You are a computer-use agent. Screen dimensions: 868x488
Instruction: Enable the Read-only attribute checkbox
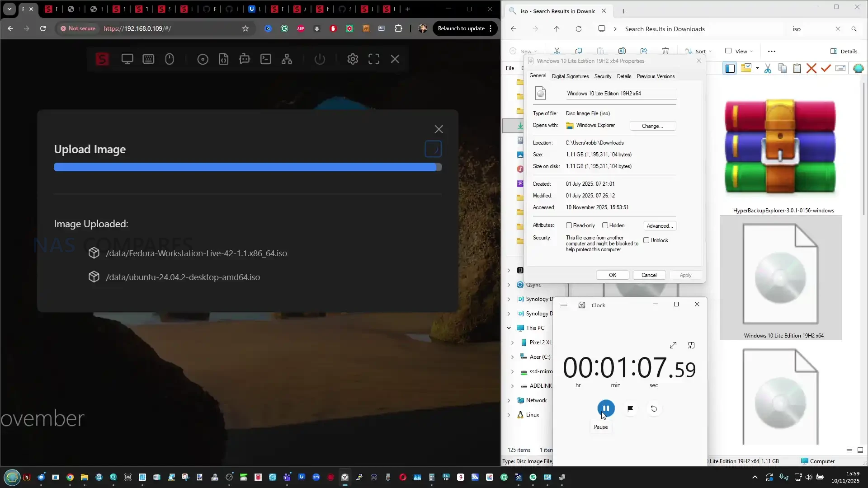point(569,225)
